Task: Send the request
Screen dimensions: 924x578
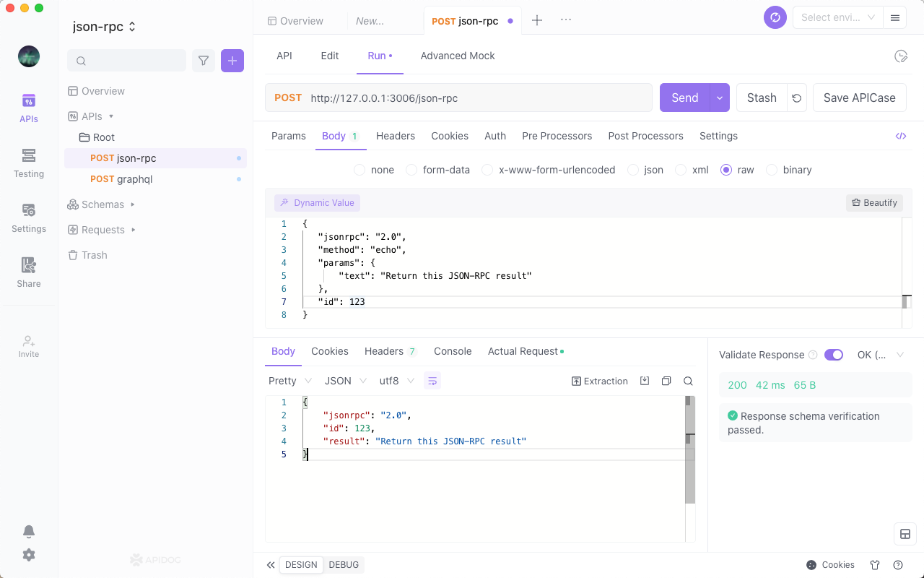Action: point(685,98)
